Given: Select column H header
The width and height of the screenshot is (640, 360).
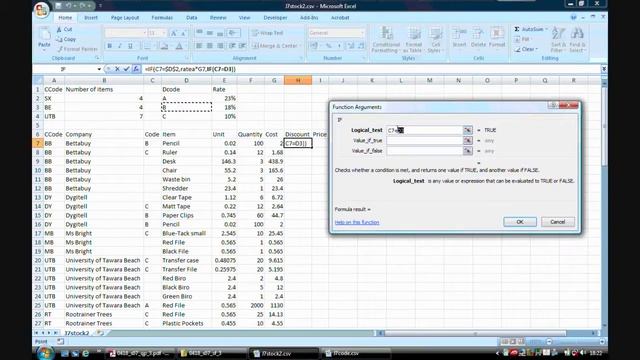Looking at the screenshot, I should tap(298, 80).
